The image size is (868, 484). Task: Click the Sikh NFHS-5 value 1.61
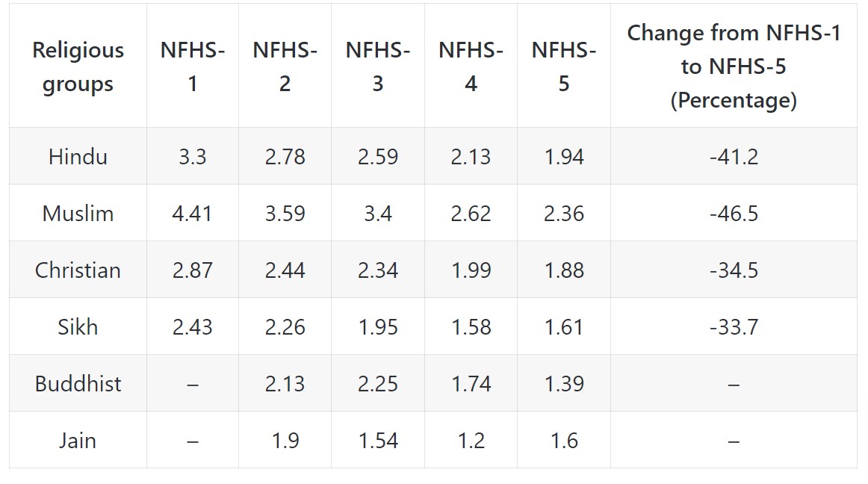563,327
